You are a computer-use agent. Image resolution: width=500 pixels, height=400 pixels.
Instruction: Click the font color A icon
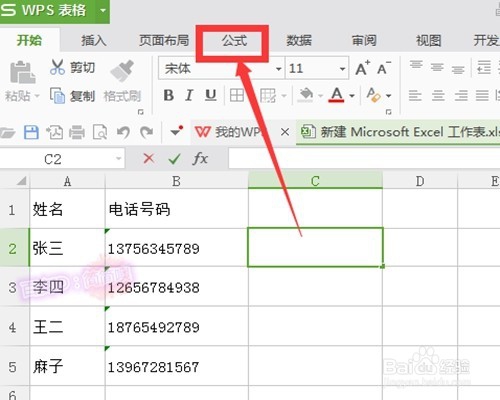point(337,95)
